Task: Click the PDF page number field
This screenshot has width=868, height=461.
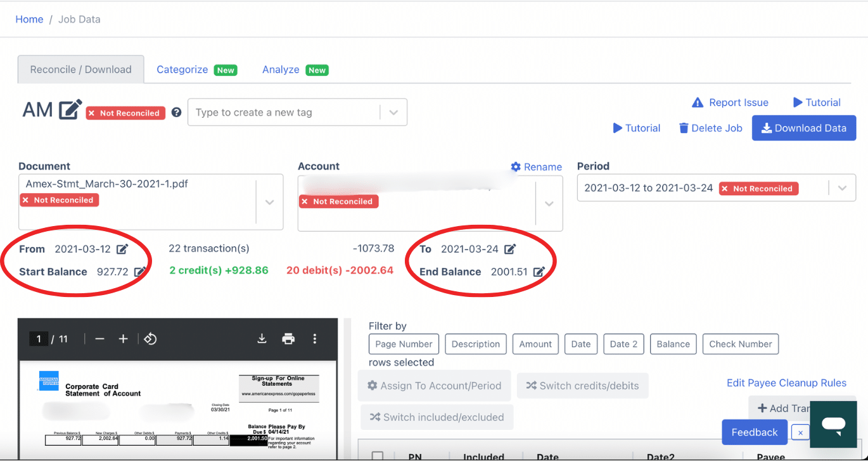Action: pyautogui.click(x=39, y=339)
